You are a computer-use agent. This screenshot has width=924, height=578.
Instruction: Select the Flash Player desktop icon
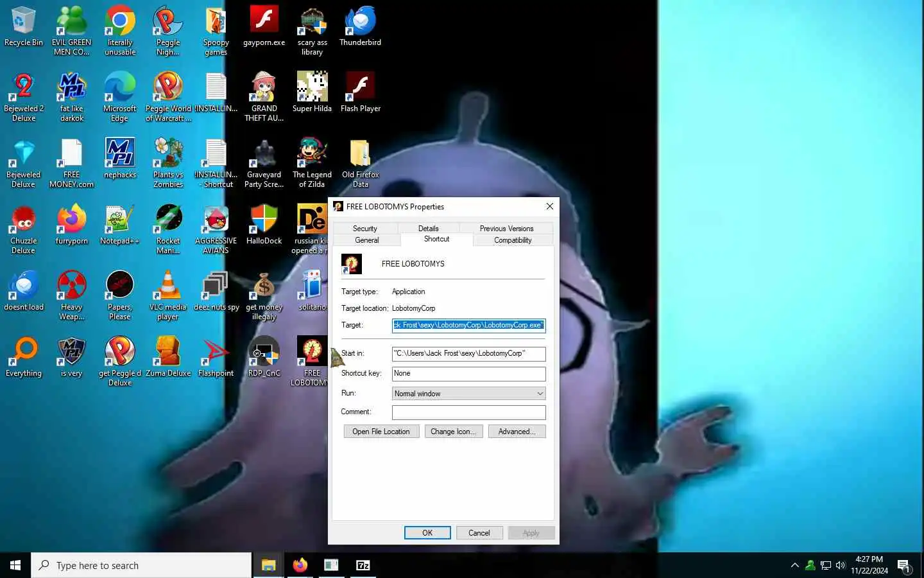click(361, 92)
